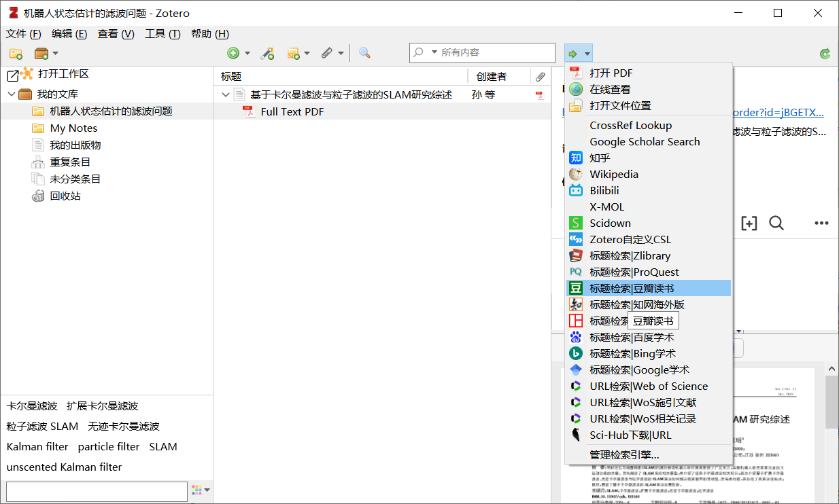Click the Google学术 icon
This screenshot has width=839, height=504.
tap(576, 370)
